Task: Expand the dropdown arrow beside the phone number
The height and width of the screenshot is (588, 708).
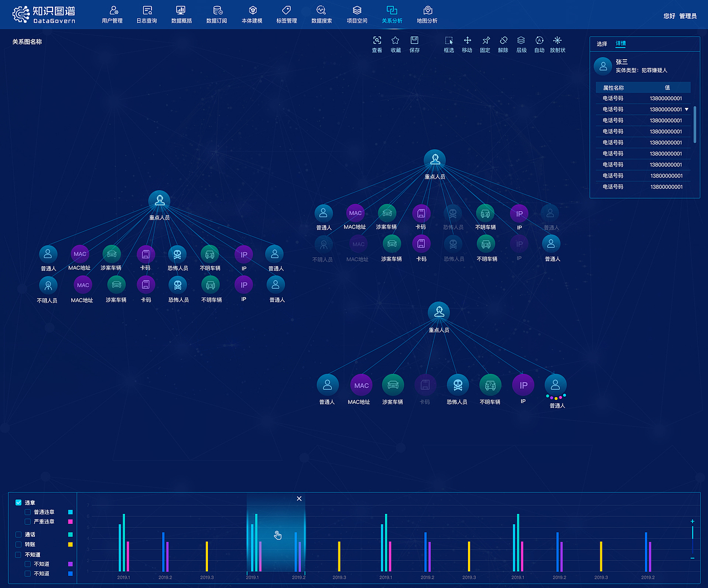Action: tap(687, 110)
